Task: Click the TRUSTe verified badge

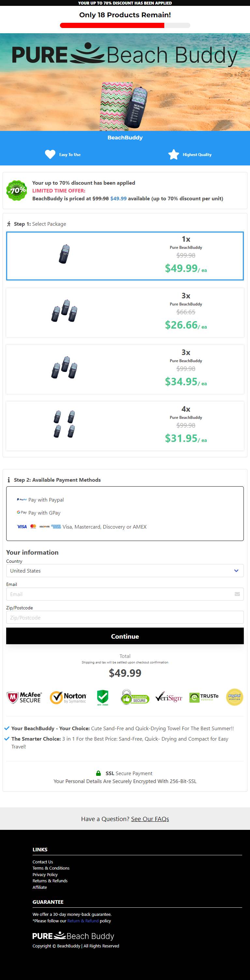Action: [204, 697]
